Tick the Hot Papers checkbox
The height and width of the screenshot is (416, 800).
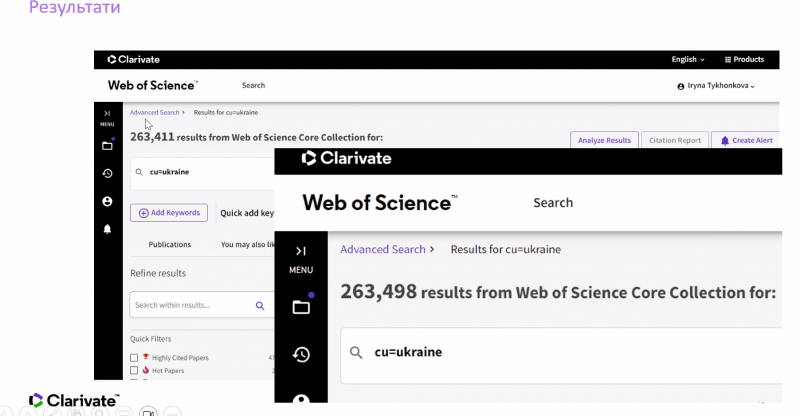[134, 371]
